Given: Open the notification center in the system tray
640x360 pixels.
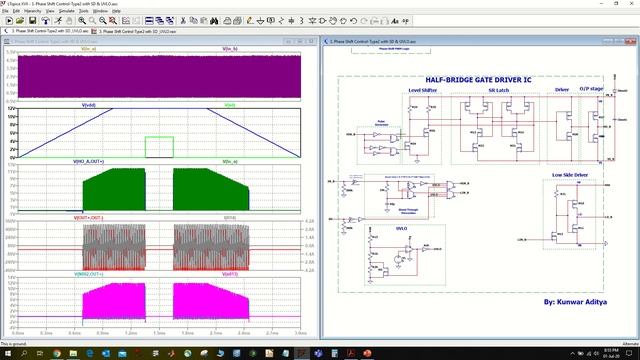Looking at the screenshot, I should coord(629,353).
